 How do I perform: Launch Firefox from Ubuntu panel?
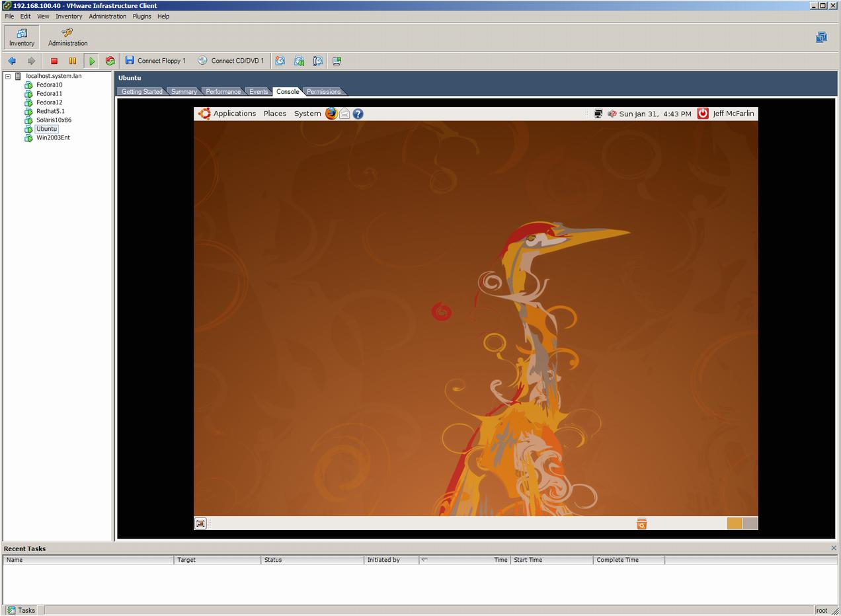point(331,114)
